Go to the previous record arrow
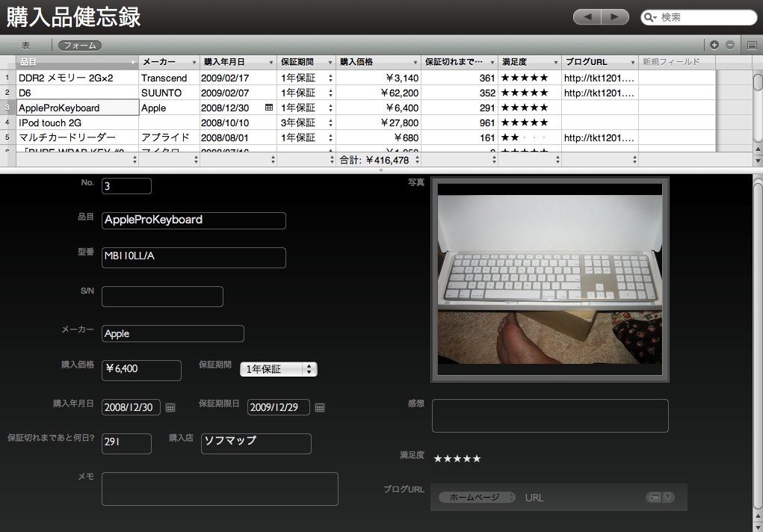763x532 pixels. pos(587,17)
